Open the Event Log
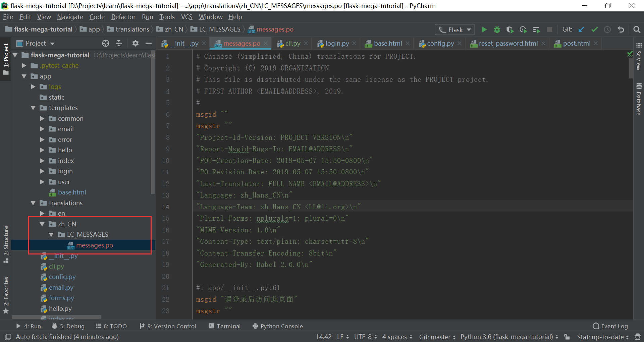644x342 pixels. click(610, 326)
